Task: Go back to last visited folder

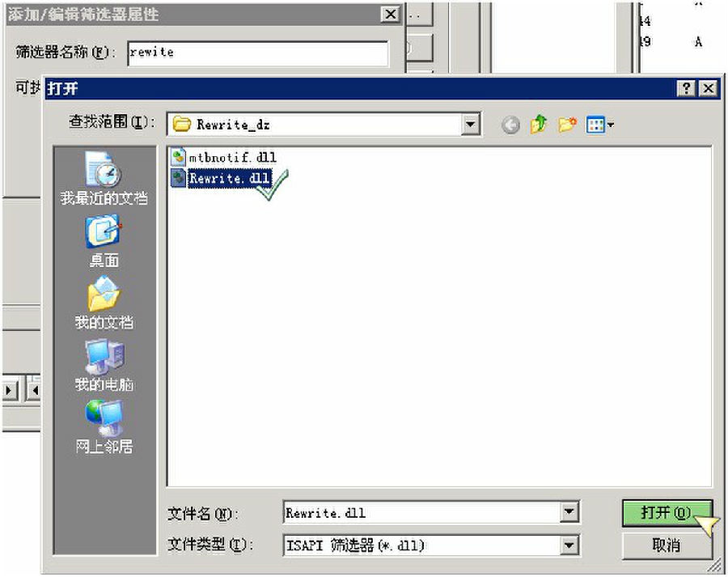Action: point(510,125)
